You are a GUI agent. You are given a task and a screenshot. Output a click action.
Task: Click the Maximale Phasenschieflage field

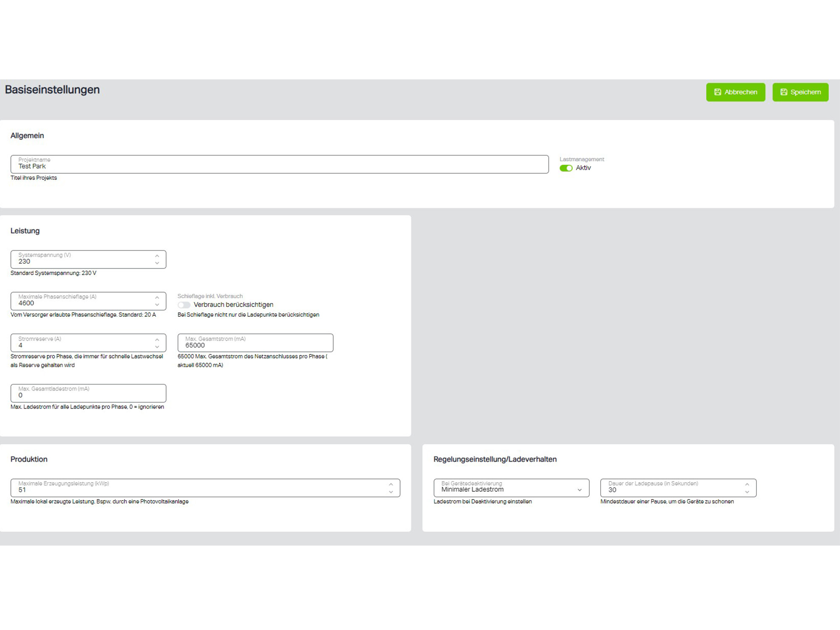click(x=88, y=301)
